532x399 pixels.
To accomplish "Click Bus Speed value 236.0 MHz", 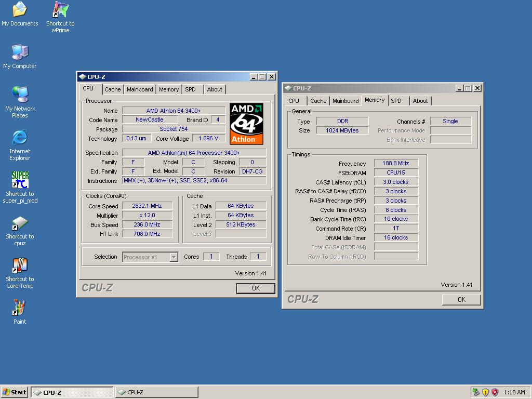I will tap(147, 224).
